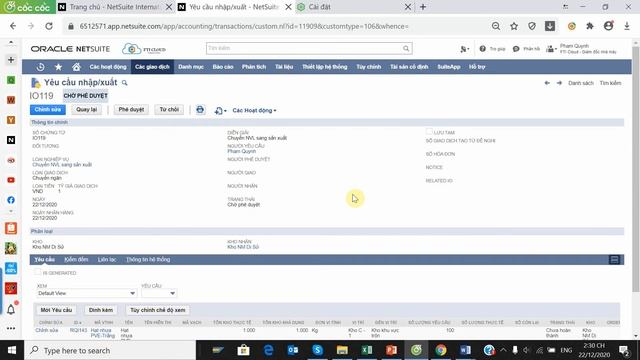Click the Mới Yêu cầu button
Image resolution: width=640 pixels, height=360 pixels.
[x=56, y=310]
